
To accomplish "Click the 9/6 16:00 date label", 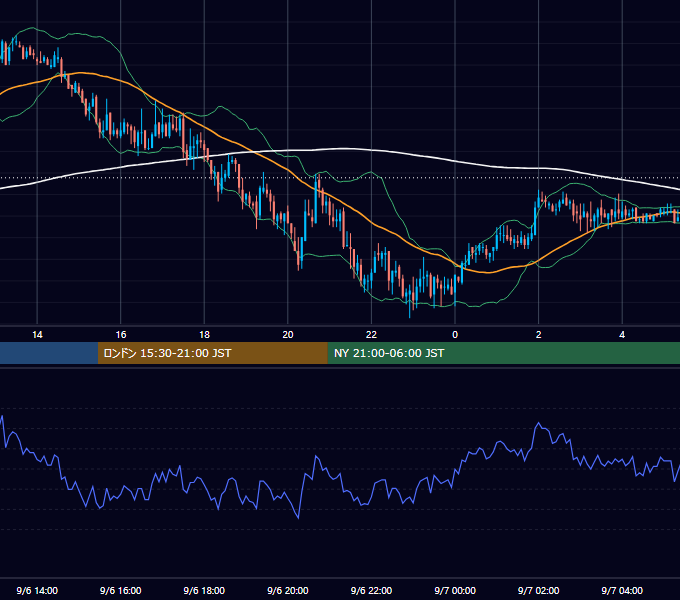I will [x=121, y=590].
